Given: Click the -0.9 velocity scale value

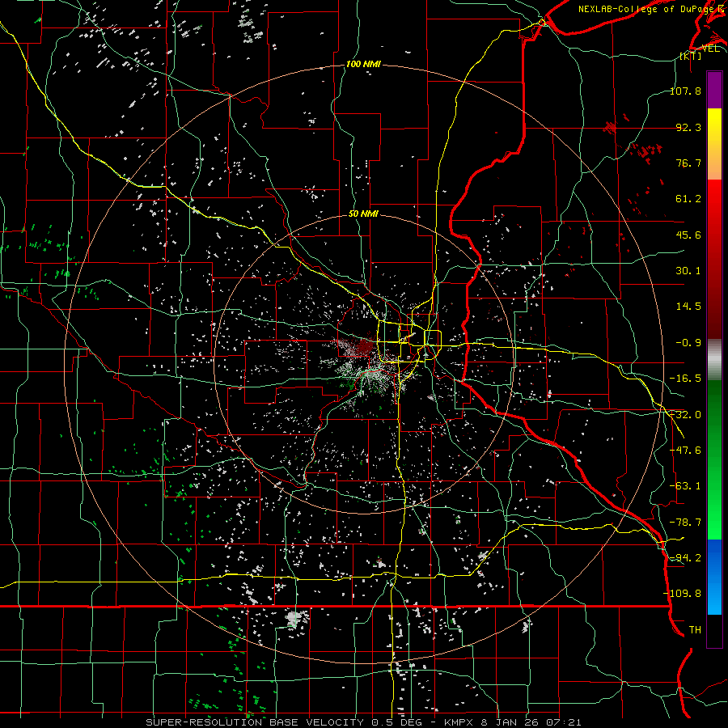Looking at the screenshot, I should tap(688, 343).
